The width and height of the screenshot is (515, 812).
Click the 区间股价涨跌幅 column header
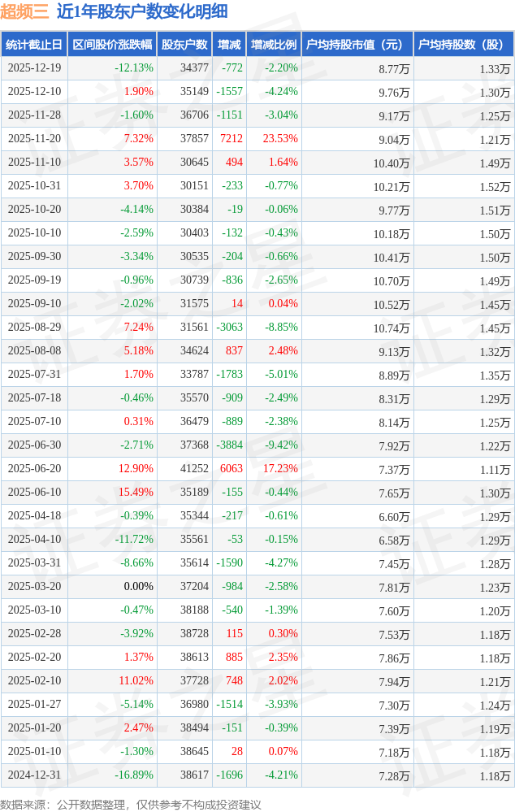coord(112,45)
